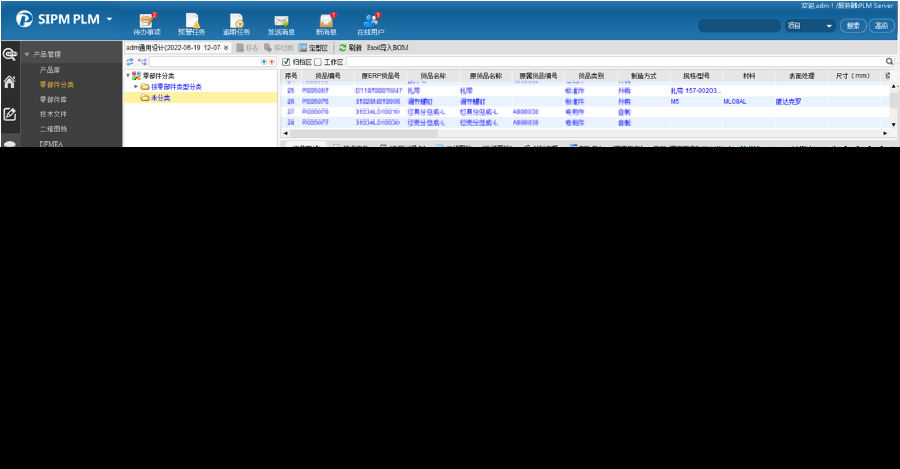Expand the 按零部件类型分类 tree node

click(136, 87)
